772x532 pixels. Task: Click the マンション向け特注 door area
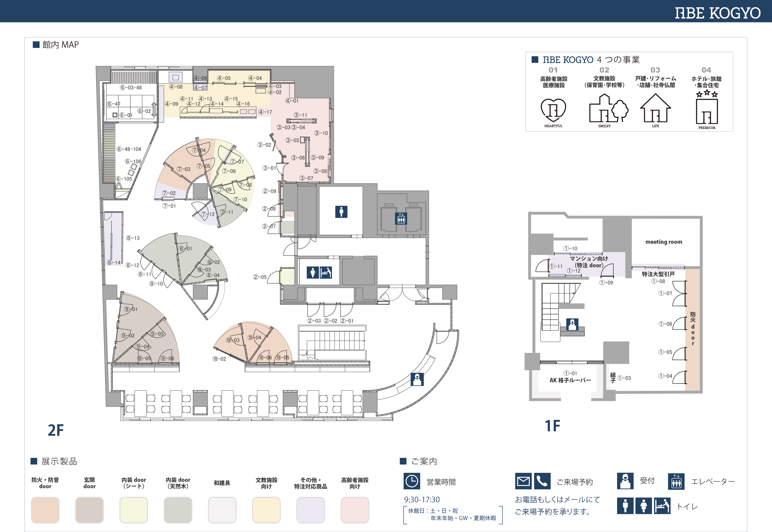(x=589, y=262)
